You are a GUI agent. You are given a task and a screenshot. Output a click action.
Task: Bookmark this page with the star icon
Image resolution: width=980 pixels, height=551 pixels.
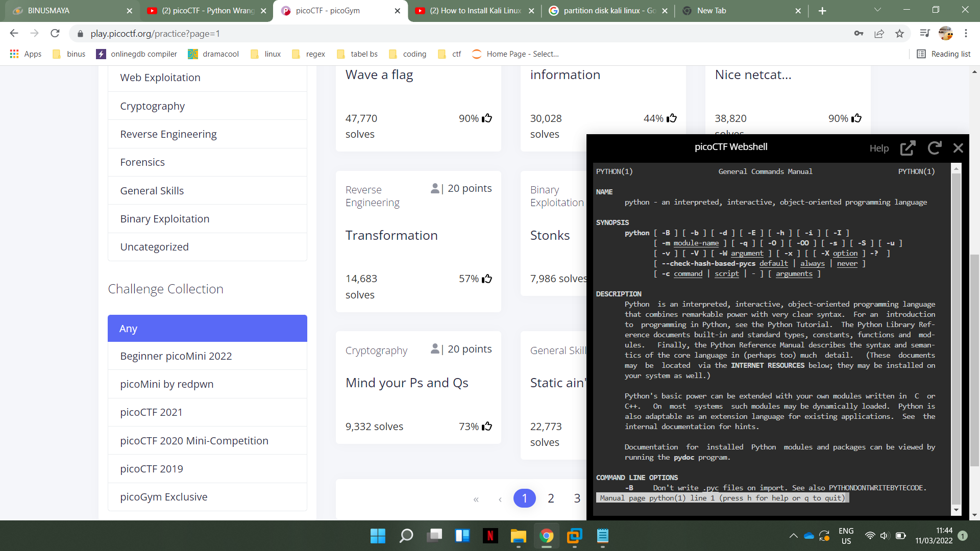[899, 34]
